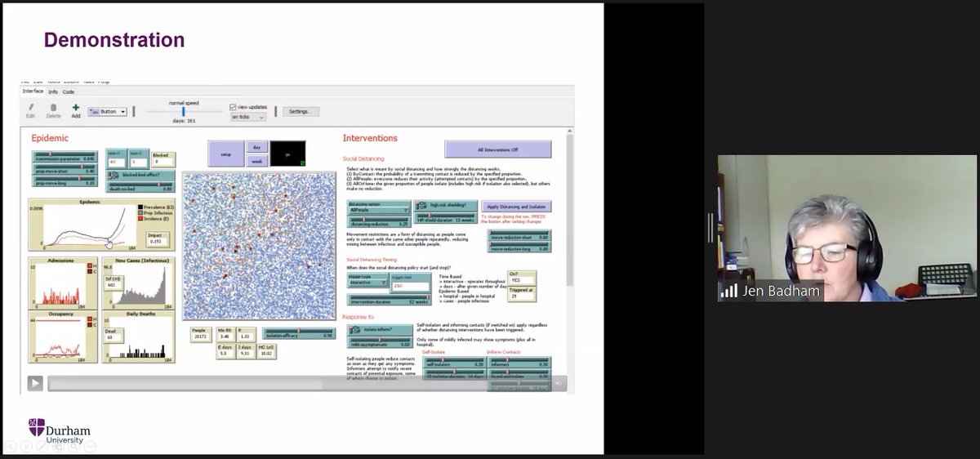Click the Blocked monitor value
Viewport: 980px width, 459px height.
coord(162,162)
